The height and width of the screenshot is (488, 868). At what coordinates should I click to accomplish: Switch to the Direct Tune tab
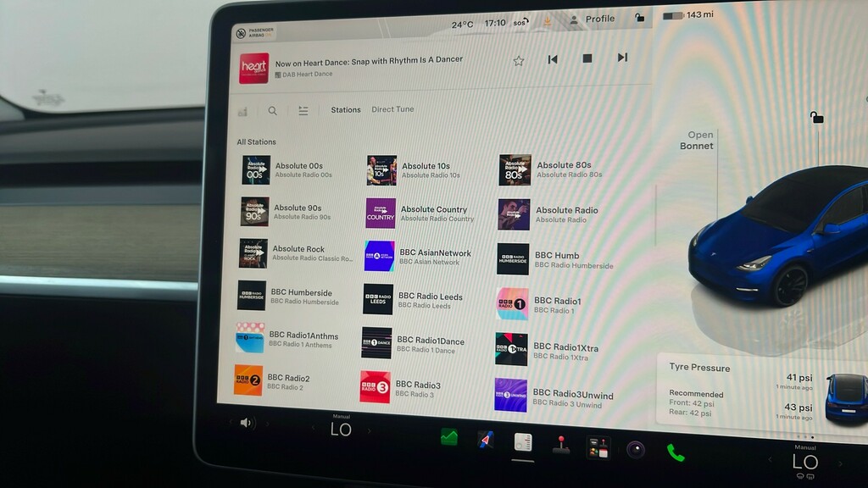[392, 109]
